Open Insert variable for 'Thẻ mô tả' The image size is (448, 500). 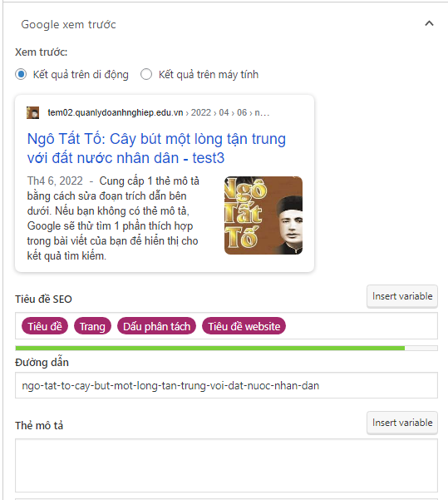402,423
